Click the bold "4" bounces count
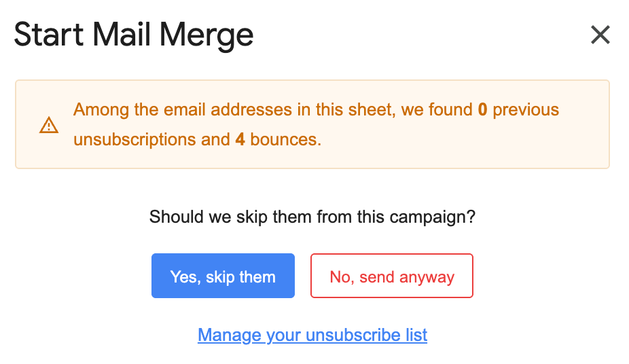 tap(240, 140)
